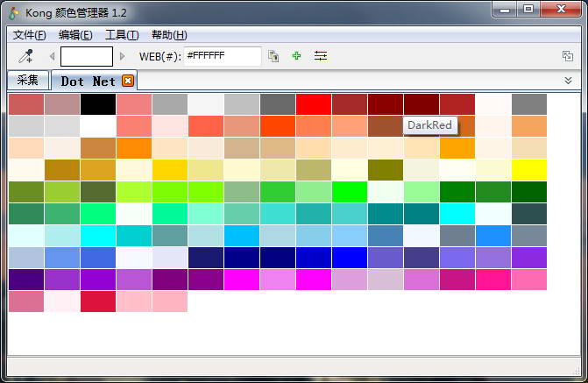This screenshot has width=588, height=383.
Task: Open the color adjustment sliders icon
Action: (321, 56)
